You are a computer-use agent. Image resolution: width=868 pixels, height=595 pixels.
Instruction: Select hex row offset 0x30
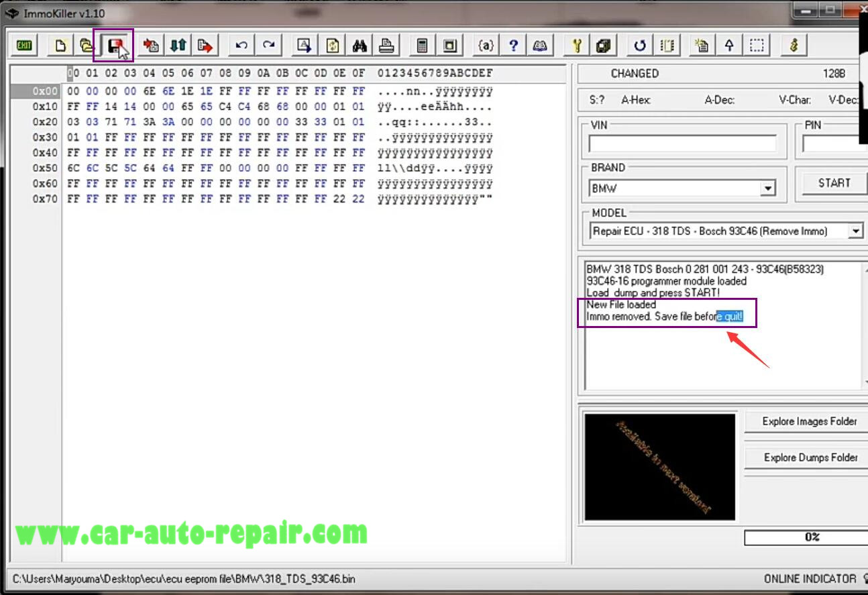pyautogui.click(x=45, y=138)
